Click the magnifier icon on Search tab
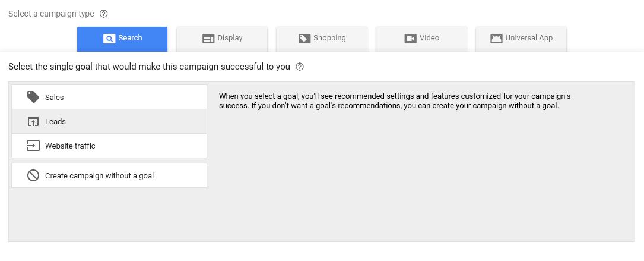This screenshot has width=644, height=261. tap(109, 39)
